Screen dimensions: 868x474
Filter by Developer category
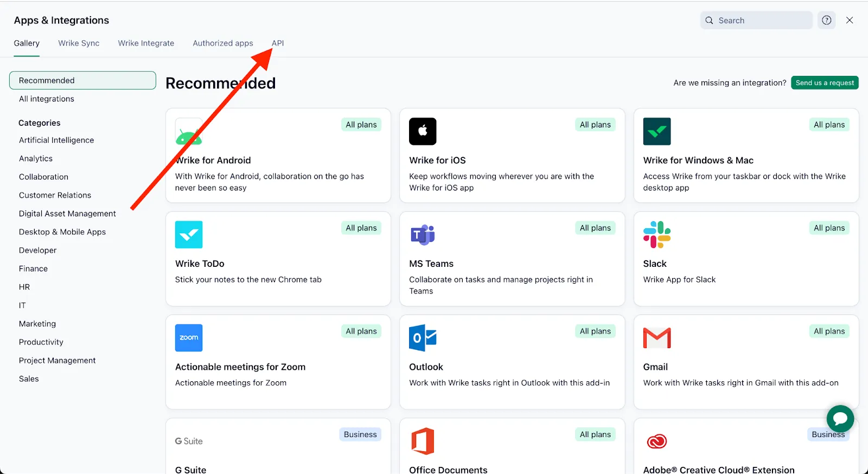point(37,251)
